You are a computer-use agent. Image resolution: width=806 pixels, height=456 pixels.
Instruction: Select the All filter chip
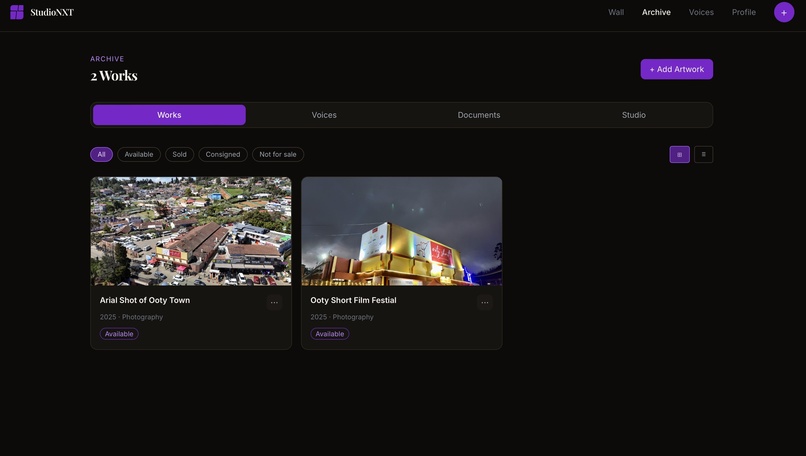101,154
